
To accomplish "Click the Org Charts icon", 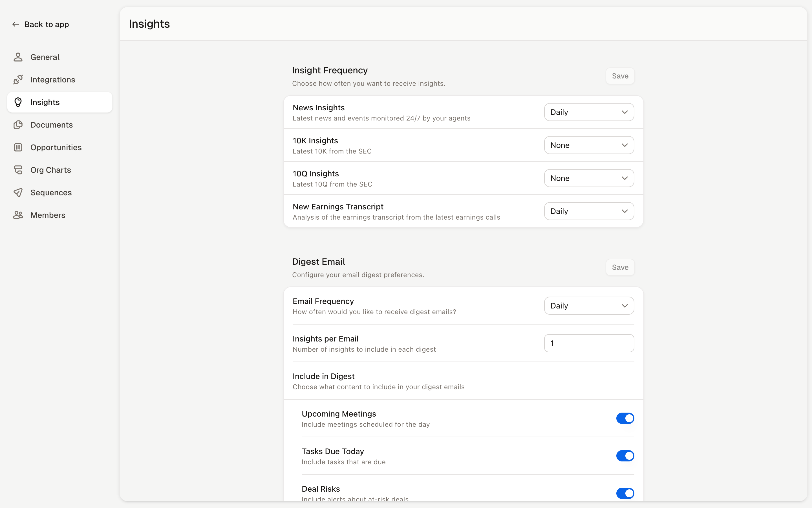I will click(18, 170).
